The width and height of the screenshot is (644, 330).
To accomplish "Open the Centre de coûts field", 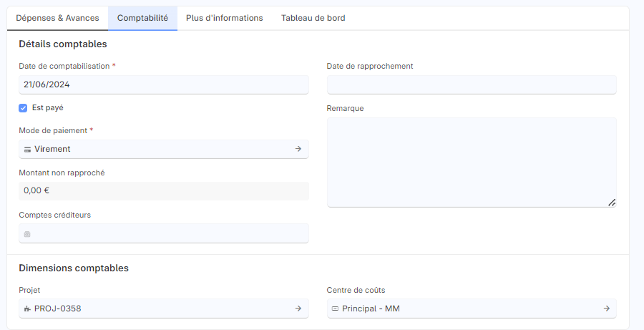I will [x=472, y=309].
